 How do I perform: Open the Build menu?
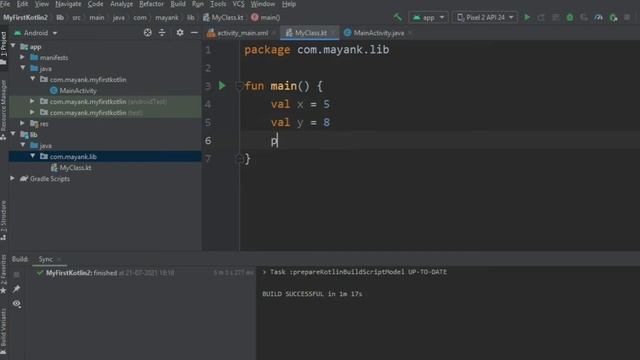178,4
